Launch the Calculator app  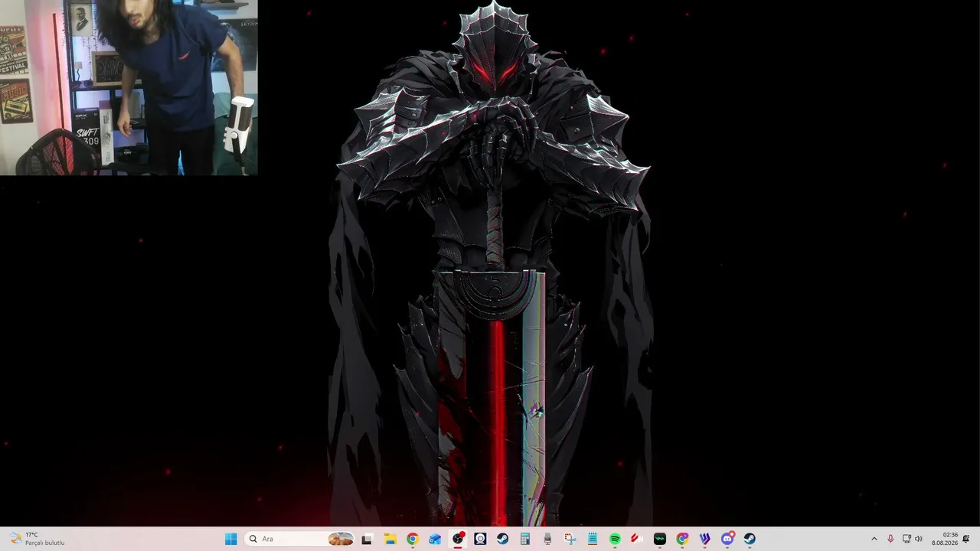pyautogui.click(x=525, y=539)
